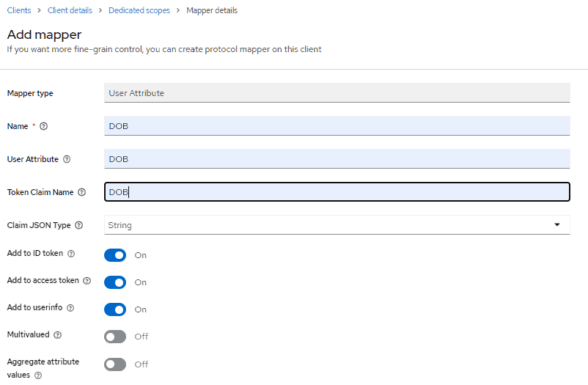Turn off Add to access token switch
This screenshot has height=385, width=588.
pyautogui.click(x=115, y=282)
